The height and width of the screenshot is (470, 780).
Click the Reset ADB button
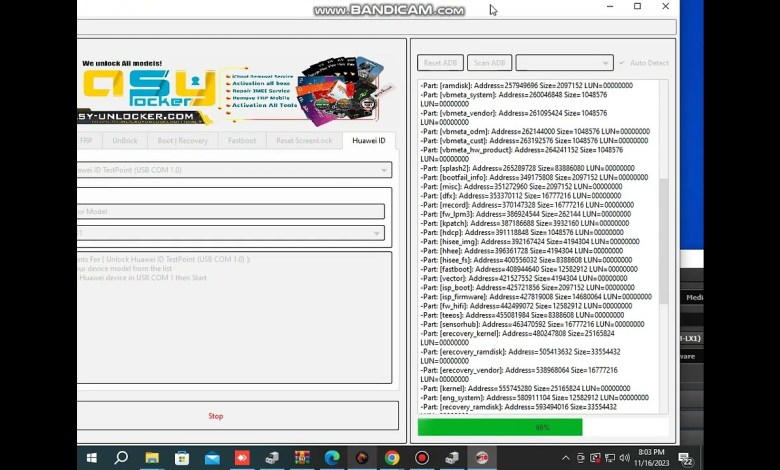(x=440, y=63)
